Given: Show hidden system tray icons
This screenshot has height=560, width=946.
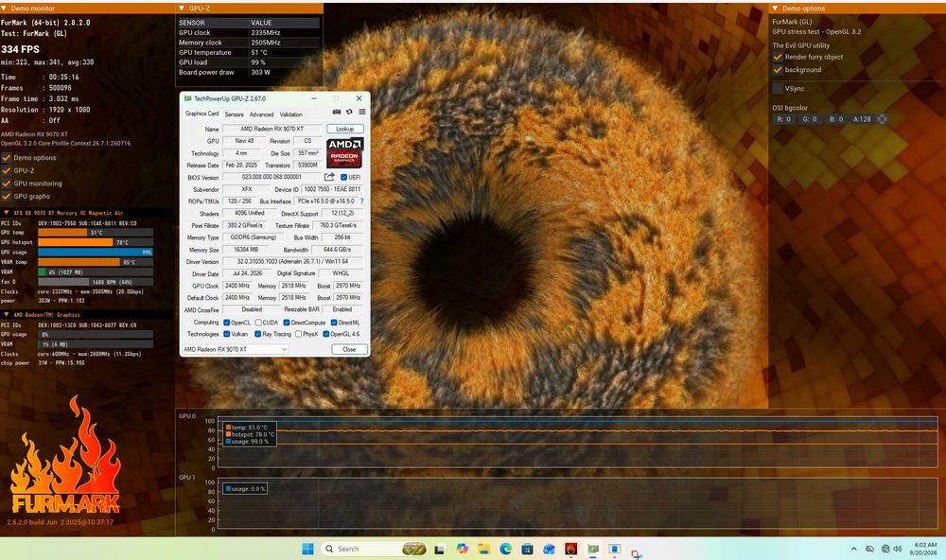Looking at the screenshot, I should pyautogui.click(x=853, y=549).
